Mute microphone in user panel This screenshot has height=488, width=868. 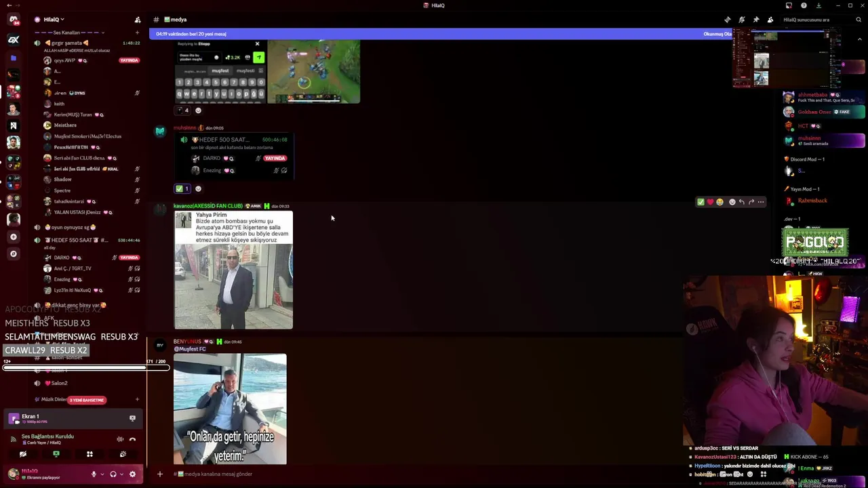[x=94, y=474]
